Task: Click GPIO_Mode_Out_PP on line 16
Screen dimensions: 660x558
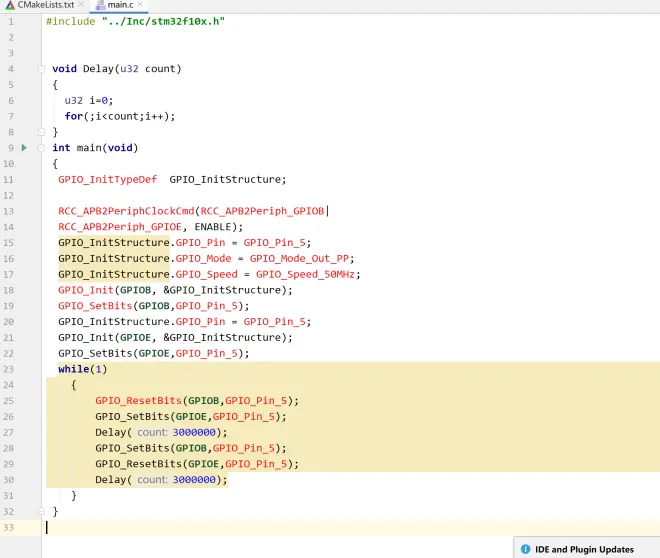Action: click(299, 259)
